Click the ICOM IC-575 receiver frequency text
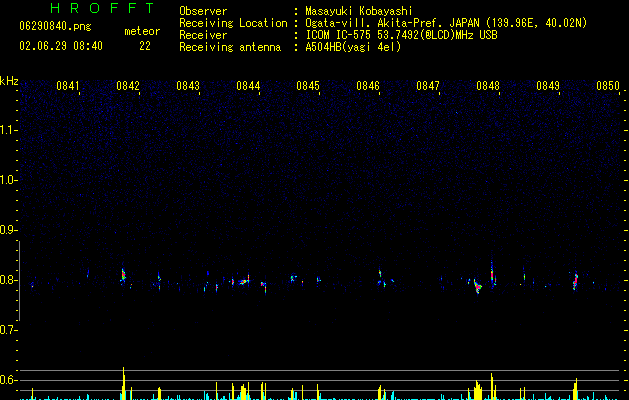The image size is (629, 400). pos(401,35)
